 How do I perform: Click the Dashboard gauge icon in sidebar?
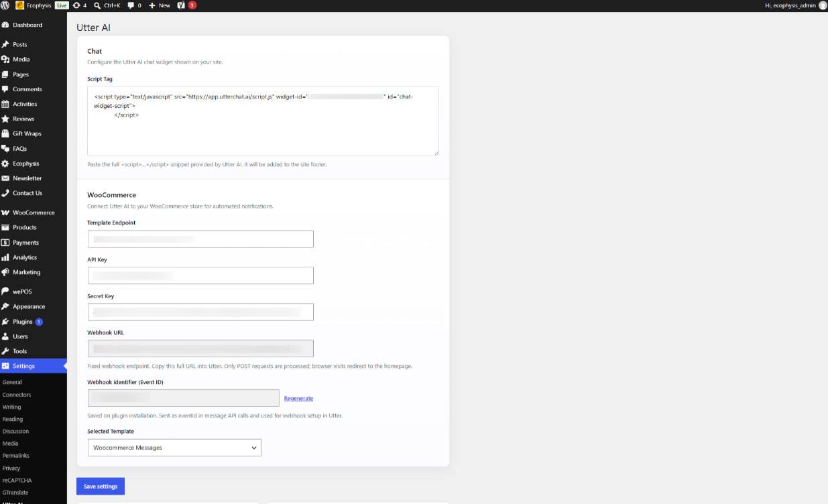tap(6, 25)
